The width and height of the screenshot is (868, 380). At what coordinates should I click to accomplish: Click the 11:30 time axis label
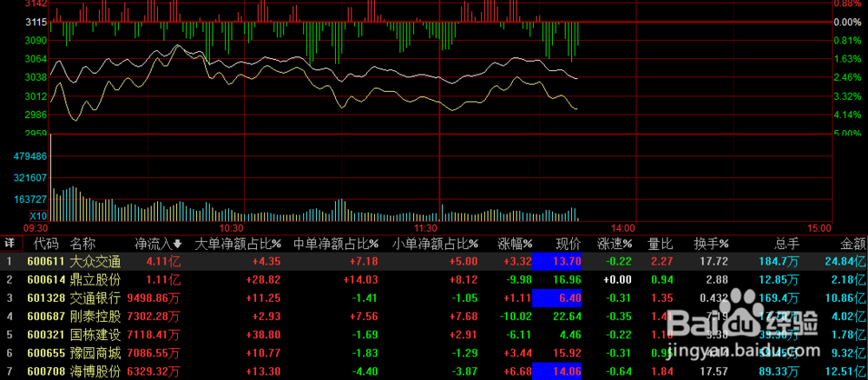[426, 228]
